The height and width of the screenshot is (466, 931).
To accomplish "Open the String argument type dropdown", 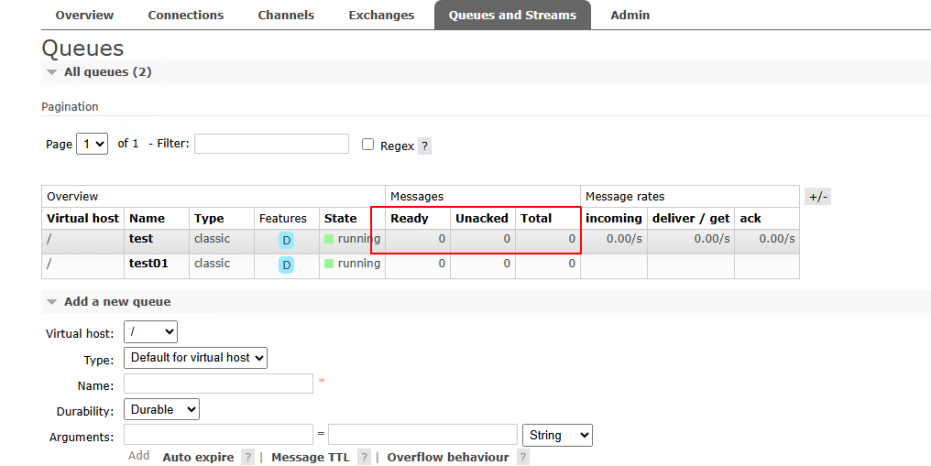I will pyautogui.click(x=557, y=435).
